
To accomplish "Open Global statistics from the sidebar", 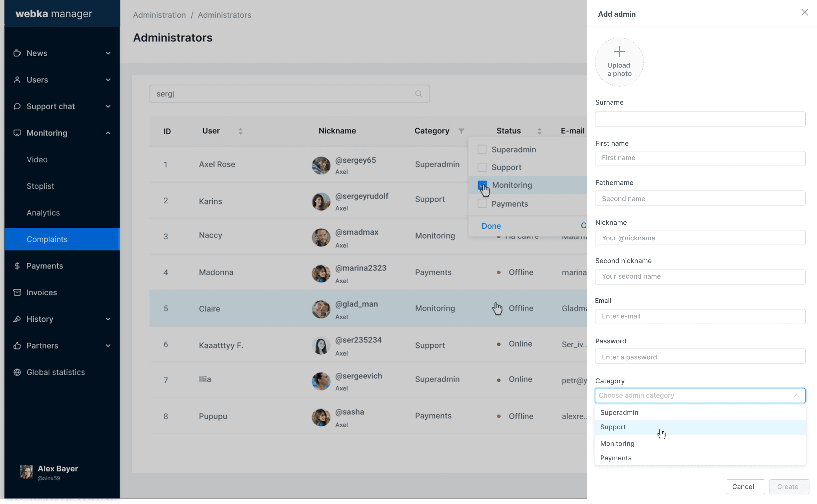I will (x=55, y=372).
